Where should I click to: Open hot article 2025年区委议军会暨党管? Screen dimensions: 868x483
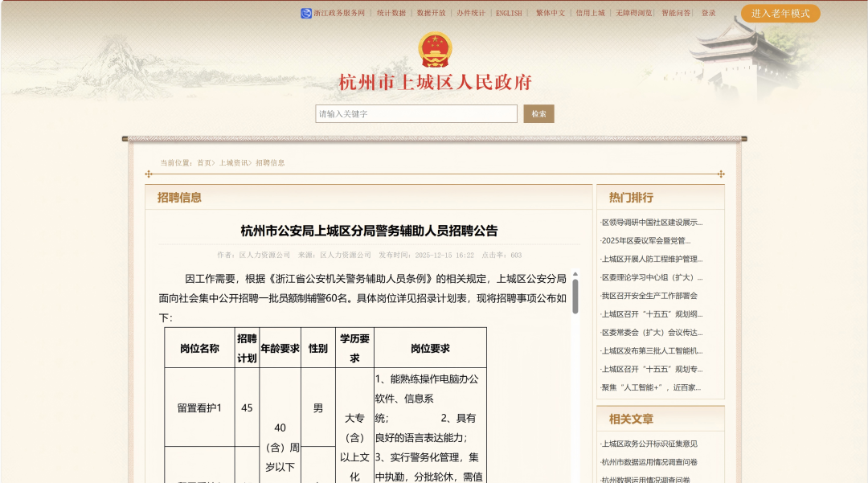[x=646, y=241]
